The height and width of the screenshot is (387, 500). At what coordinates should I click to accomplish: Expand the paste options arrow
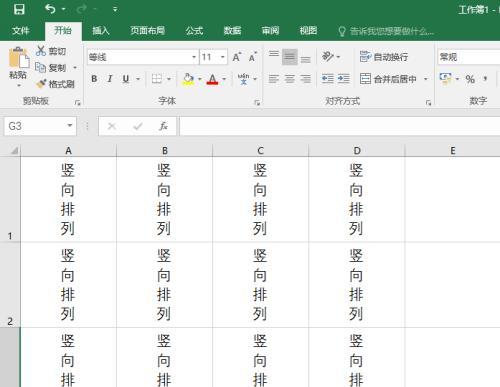click(19, 86)
